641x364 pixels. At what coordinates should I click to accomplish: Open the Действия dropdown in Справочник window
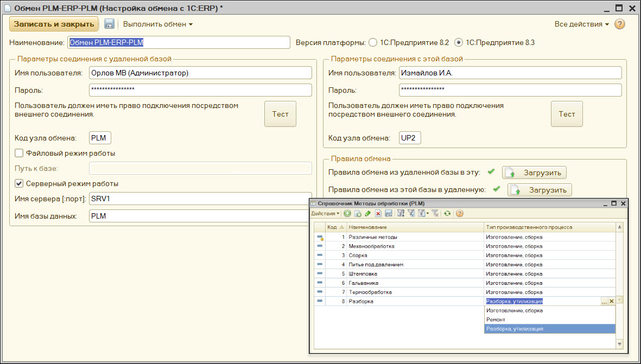325,214
